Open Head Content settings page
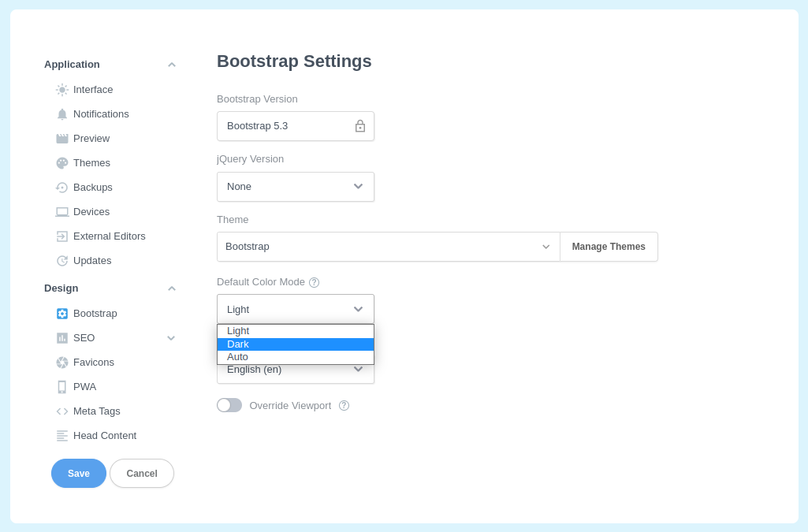Viewport: 808px width, 532px height. pyautogui.click(x=104, y=436)
